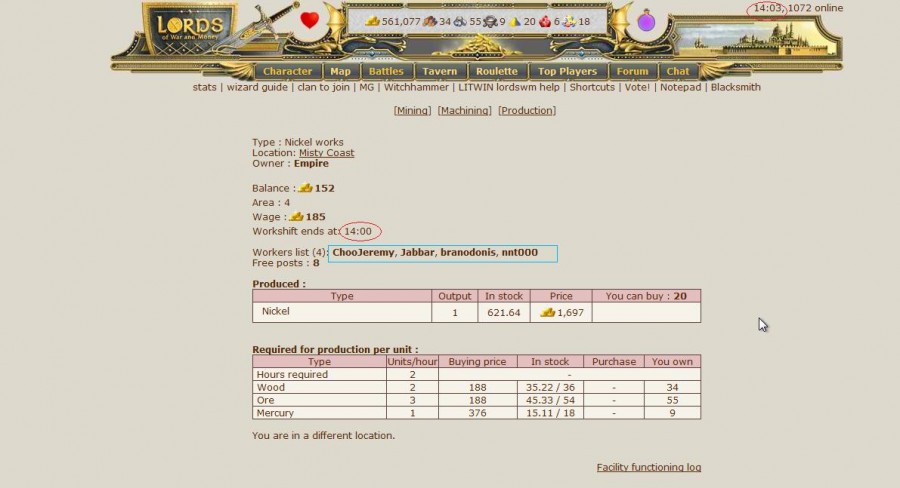
Task: Click the gold icon next to Balance
Action: click(306, 188)
